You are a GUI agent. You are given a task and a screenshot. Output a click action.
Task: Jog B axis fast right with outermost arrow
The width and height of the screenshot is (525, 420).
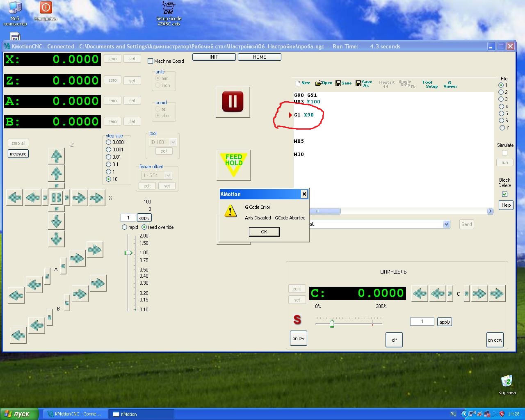[98, 283]
